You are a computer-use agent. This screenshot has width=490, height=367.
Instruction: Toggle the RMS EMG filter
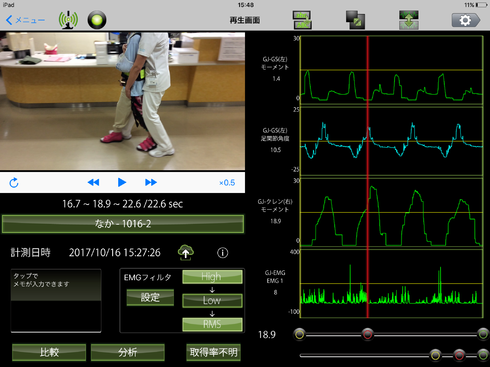pyautogui.click(x=212, y=324)
